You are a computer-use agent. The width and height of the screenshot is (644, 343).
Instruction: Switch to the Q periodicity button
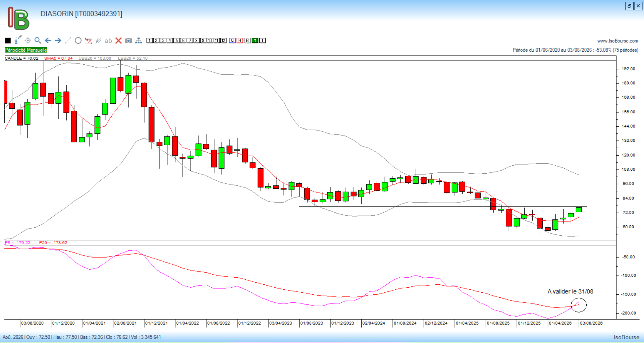(232, 41)
